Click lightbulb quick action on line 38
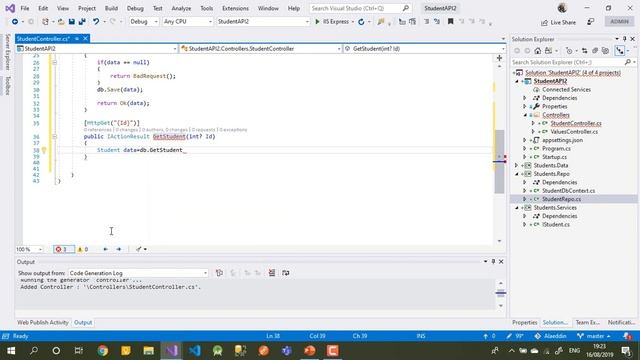This screenshot has height=360, width=640. click(x=44, y=150)
